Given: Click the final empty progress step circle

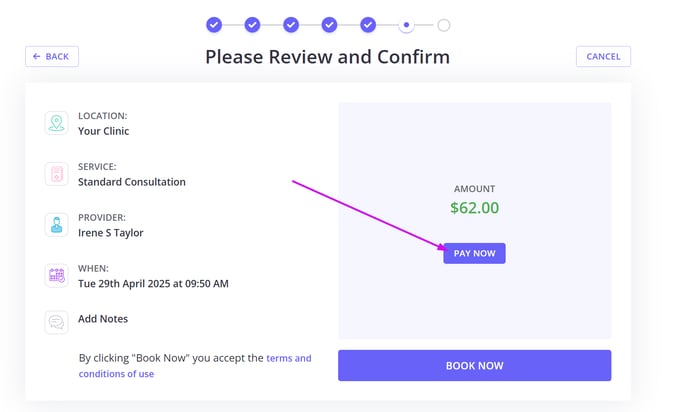Looking at the screenshot, I should [x=444, y=25].
